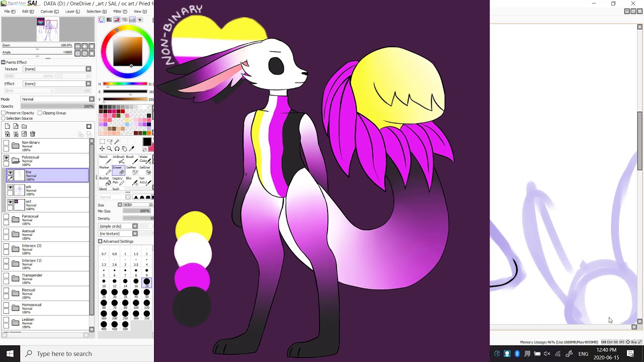Click the navigator Zoom slider
This screenshot has height=362, width=644.
pos(37,48)
